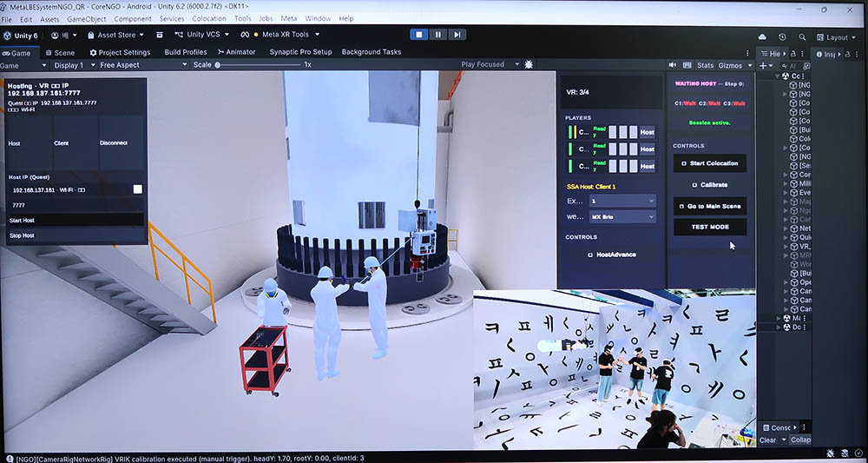The height and width of the screenshot is (463, 868).
Task: Click the TEST MODE button
Action: click(x=710, y=227)
